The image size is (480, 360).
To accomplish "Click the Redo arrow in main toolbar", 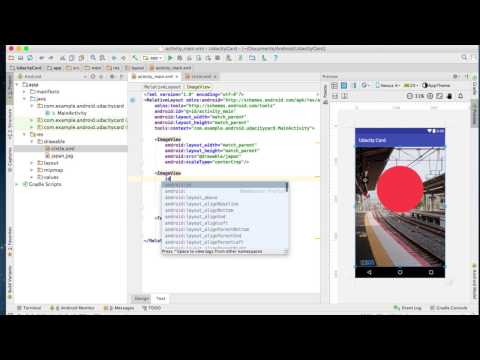I will [51, 58].
